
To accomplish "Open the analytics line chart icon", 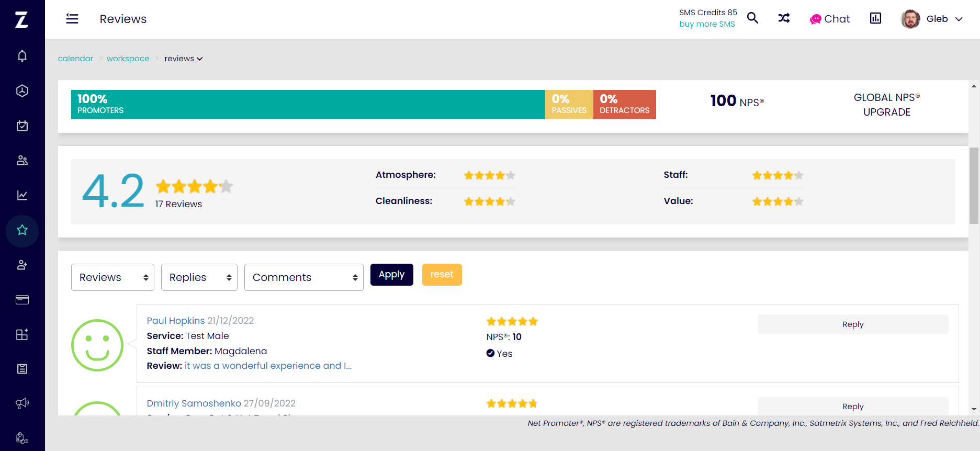I will pyautogui.click(x=22, y=195).
